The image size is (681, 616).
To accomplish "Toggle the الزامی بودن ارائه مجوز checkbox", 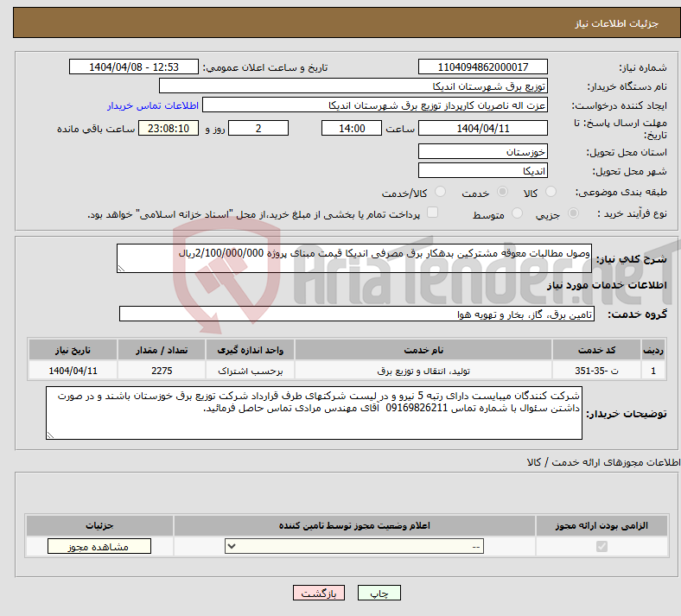I will tap(601, 546).
